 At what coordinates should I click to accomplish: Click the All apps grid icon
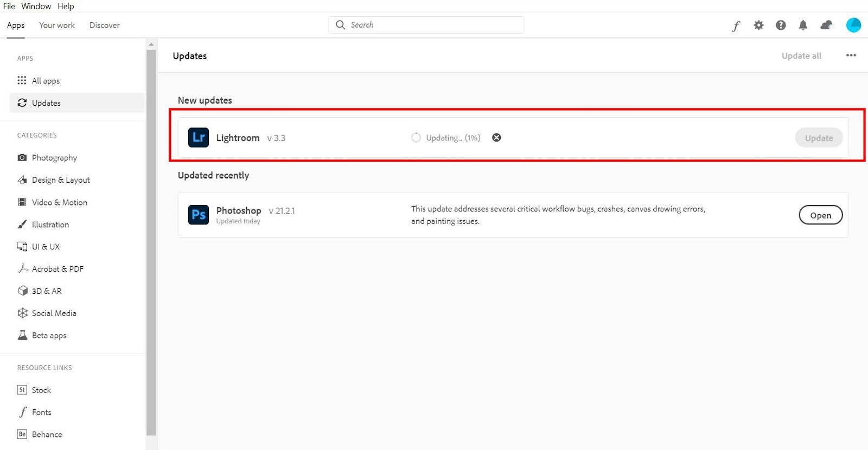(22, 80)
